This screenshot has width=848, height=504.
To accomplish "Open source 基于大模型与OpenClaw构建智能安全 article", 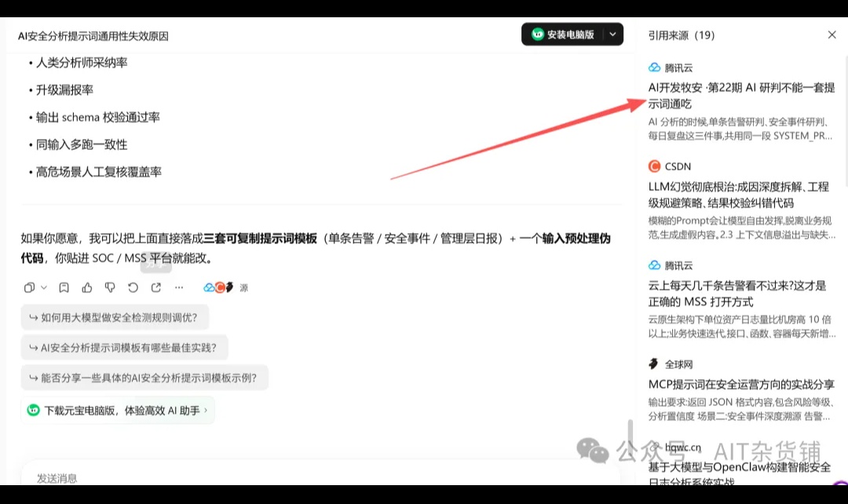I will pyautogui.click(x=740, y=473).
